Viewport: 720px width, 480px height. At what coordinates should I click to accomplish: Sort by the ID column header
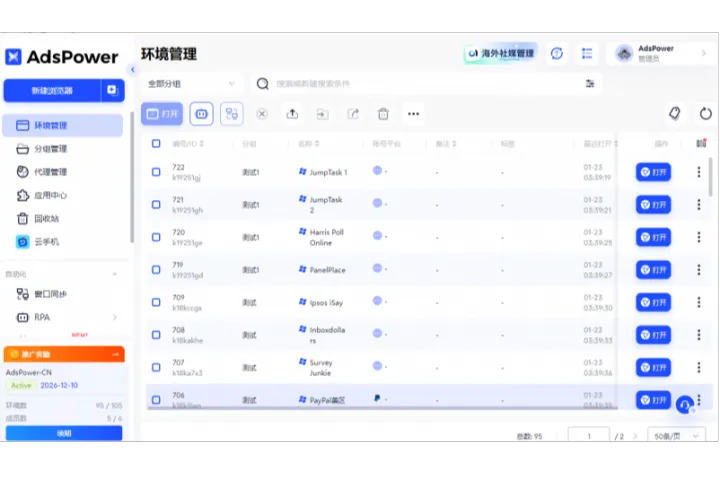tap(188, 144)
